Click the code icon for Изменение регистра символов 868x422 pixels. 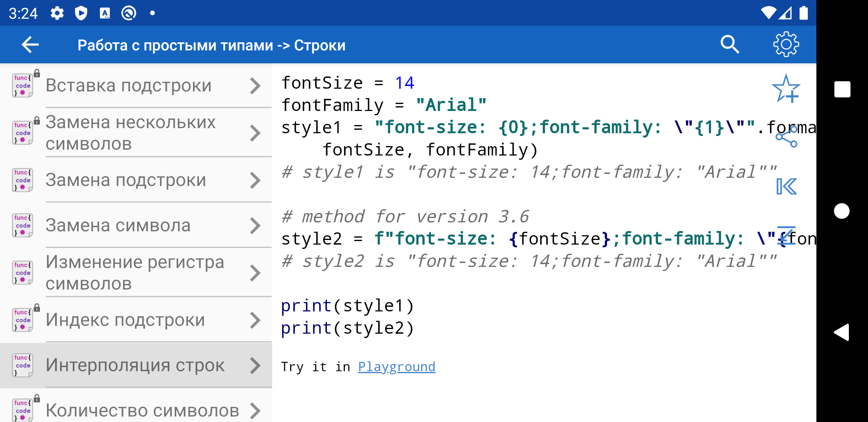(23, 272)
